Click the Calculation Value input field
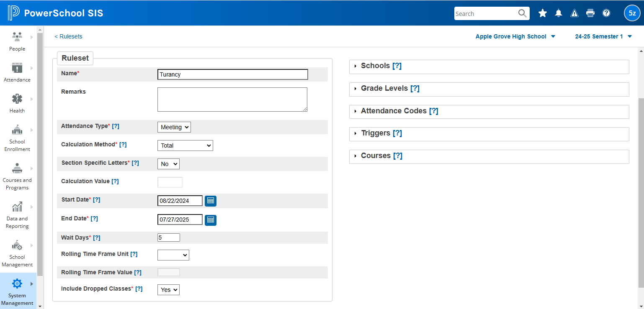 [x=170, y=182]
